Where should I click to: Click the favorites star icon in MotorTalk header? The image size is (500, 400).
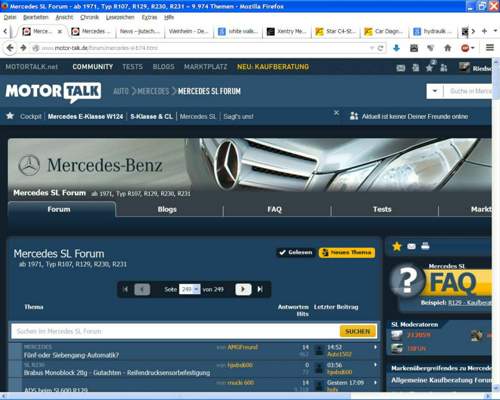pos(429,68)
